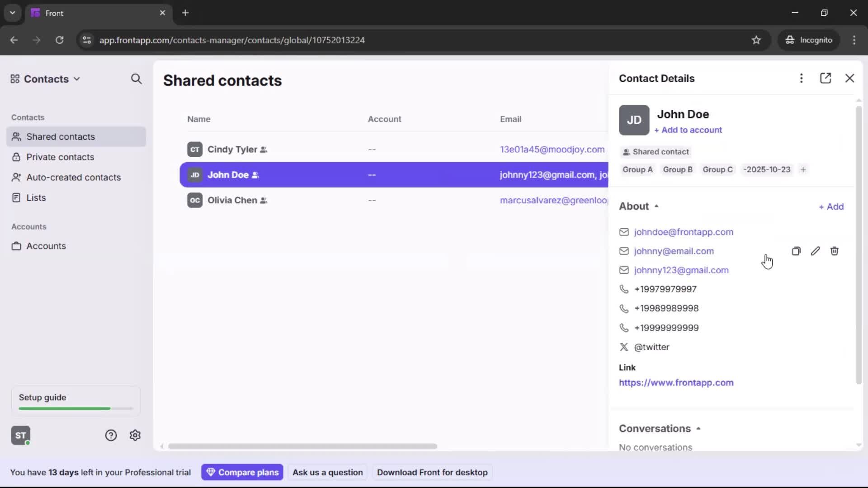Delete the johnny@email.com address
The height and width of the screenshot is (488, 868).
point(835,251)
